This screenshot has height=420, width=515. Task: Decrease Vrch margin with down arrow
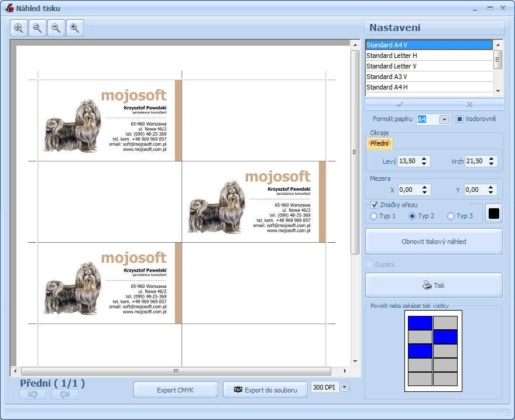point(491,164)
